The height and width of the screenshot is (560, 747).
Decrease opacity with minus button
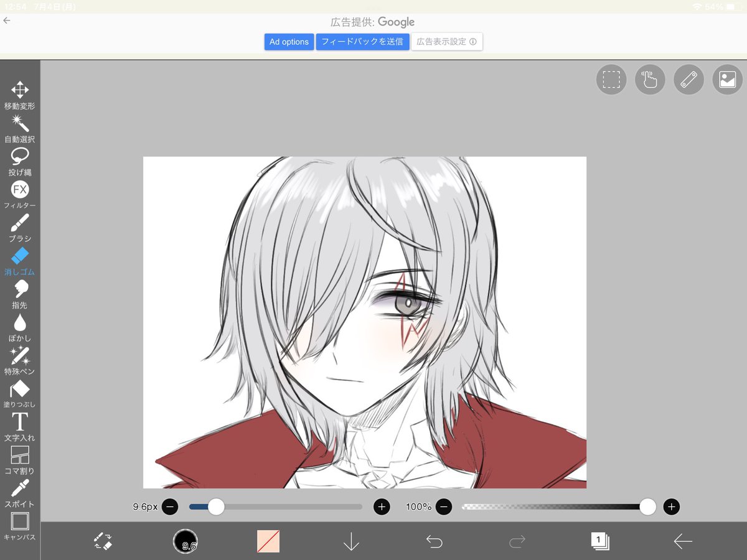pos(443,506)
